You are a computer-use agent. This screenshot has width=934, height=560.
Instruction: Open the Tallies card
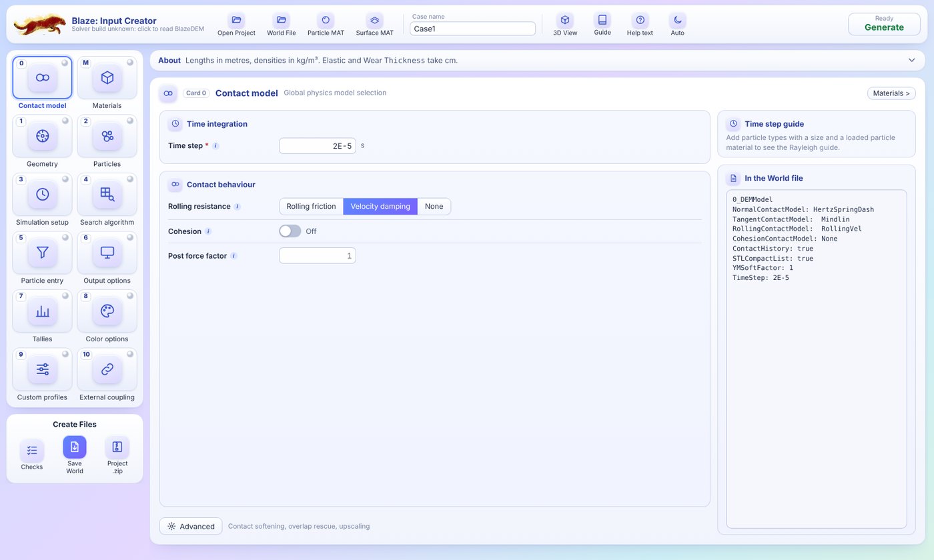(42, 311)
